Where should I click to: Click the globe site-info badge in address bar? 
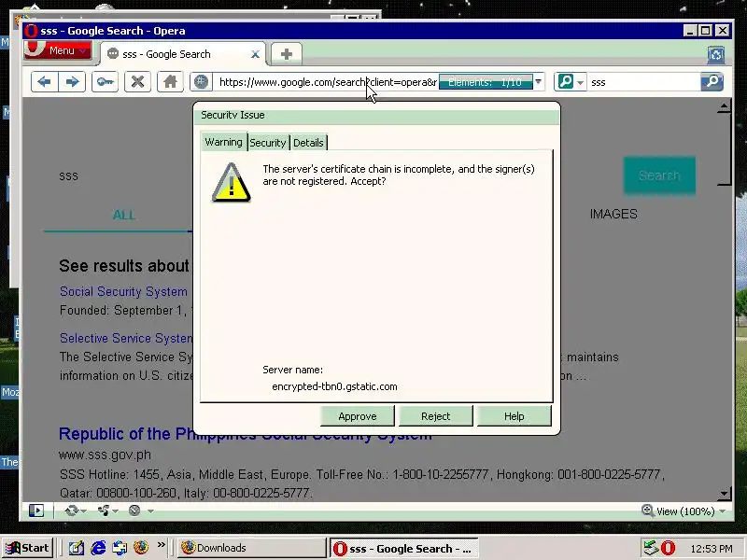coord(201,82)
